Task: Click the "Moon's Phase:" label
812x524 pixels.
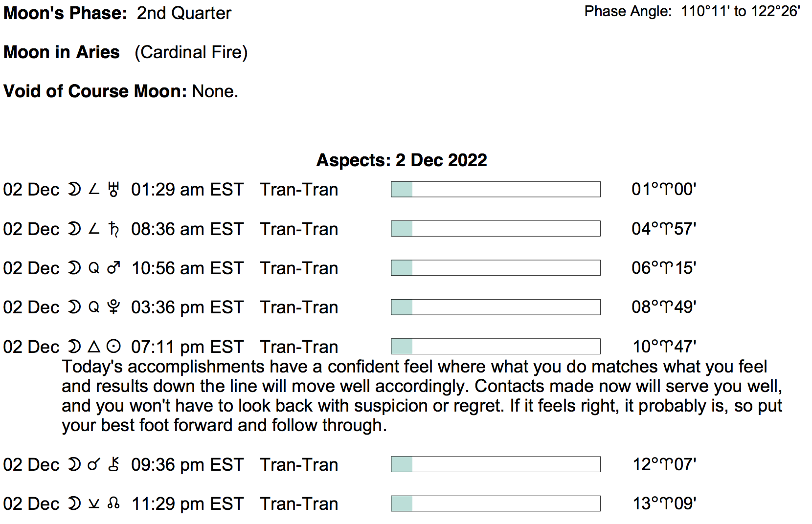Action: pos(66,13)
